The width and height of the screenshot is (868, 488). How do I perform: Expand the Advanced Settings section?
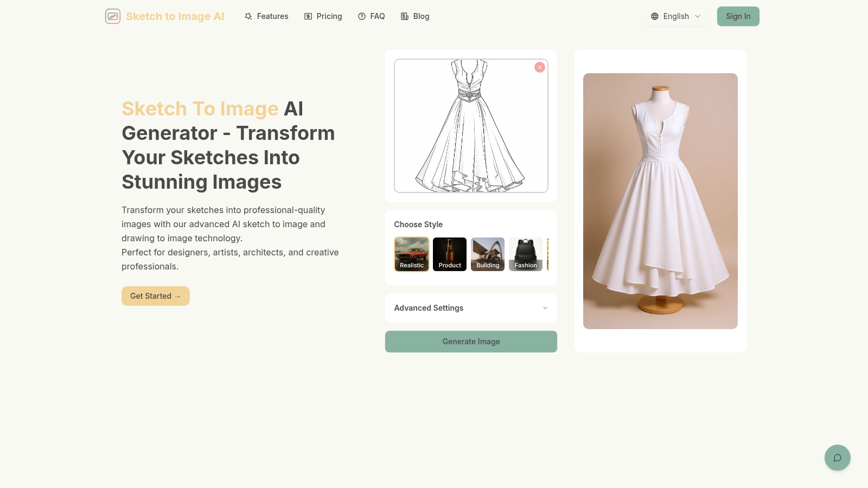429,308
